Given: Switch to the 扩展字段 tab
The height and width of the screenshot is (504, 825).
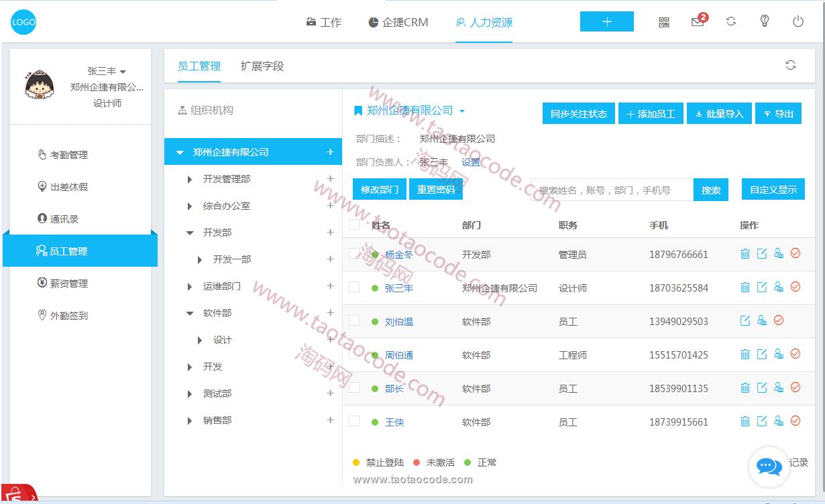Looking at the screenshot, I should point(262,66).
